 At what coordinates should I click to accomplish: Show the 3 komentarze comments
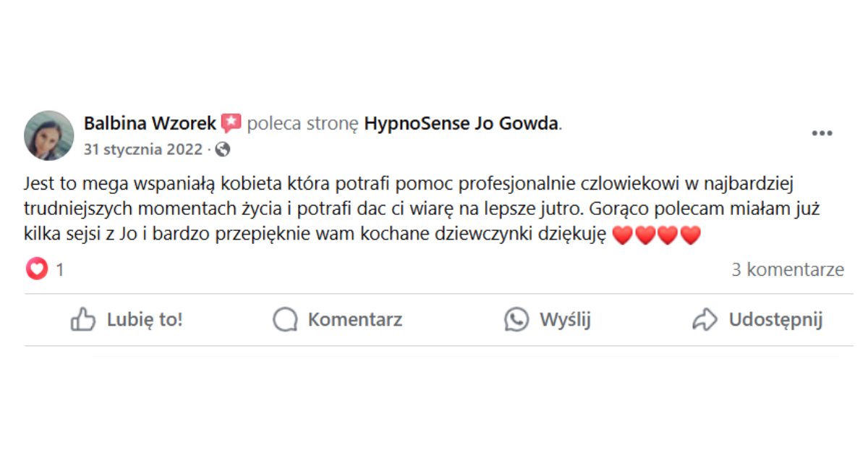tap(787, 270)
